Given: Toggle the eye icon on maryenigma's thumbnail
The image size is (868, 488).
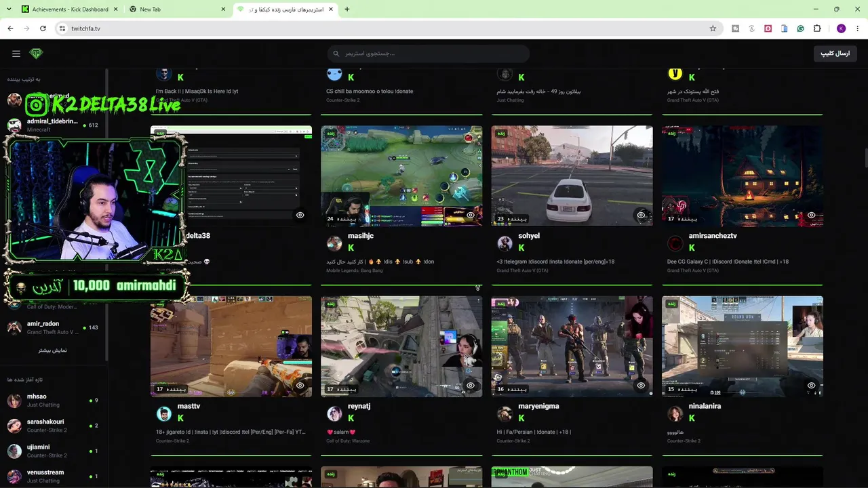Looking at the screenshot, I should pyautogui.click(x=641, y=386).
